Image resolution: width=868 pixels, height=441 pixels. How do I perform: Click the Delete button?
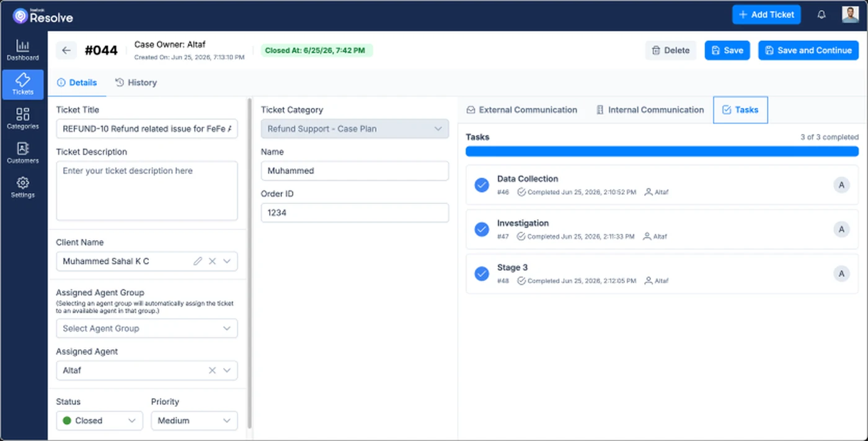[x=671, y=50]
